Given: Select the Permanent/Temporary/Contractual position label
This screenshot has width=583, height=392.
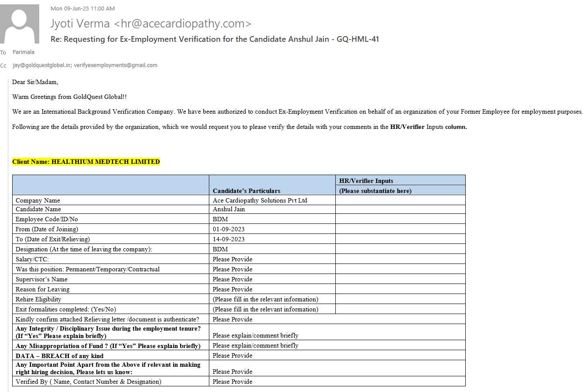Looking at the screenshot, I should click(x=88, y=269).
